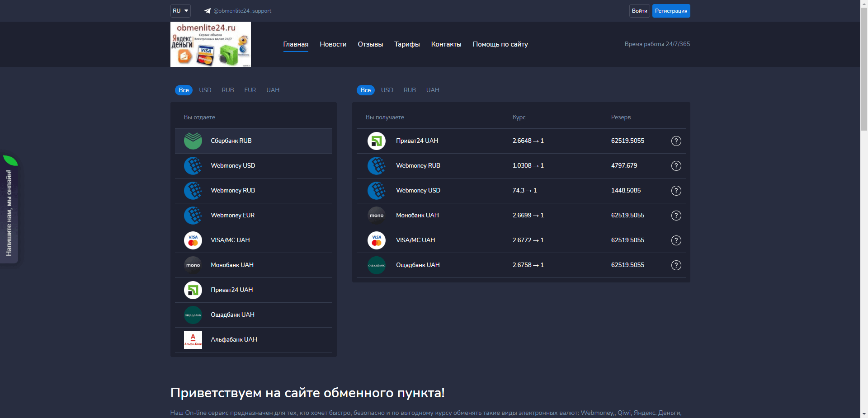Select USD filter above give list
Screen dimensions: 868x418
point(205,90)
